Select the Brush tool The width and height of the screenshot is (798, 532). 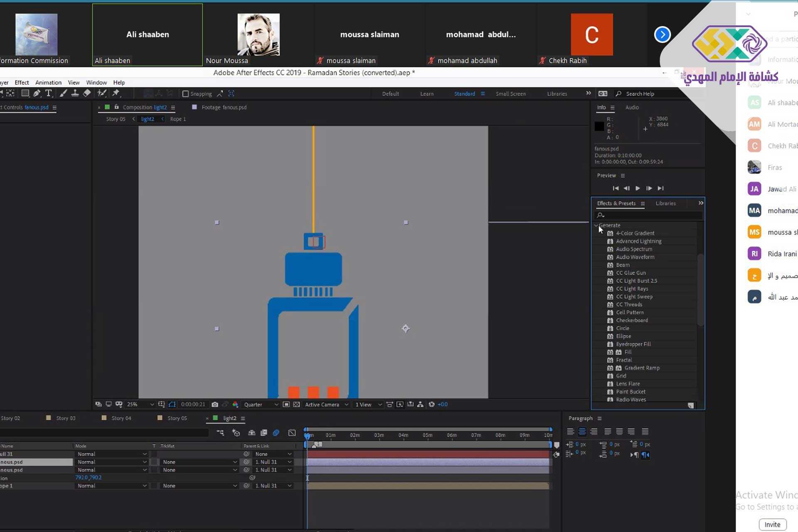(63, 94)
